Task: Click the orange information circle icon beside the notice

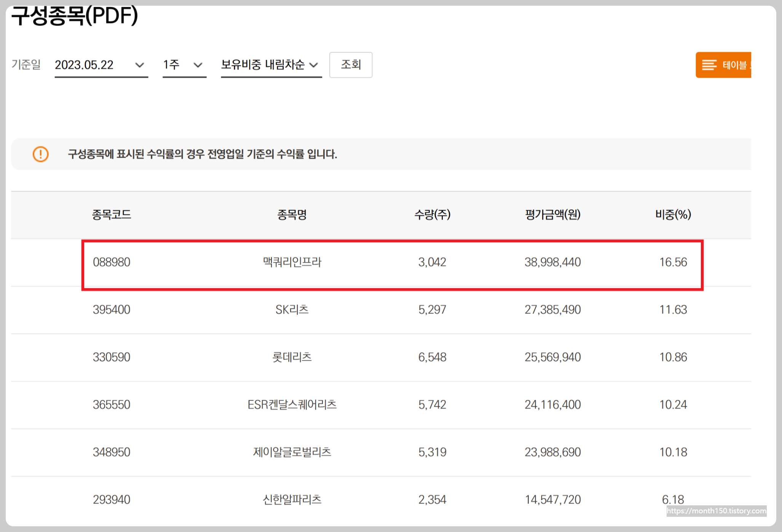Action: [40, 154]
